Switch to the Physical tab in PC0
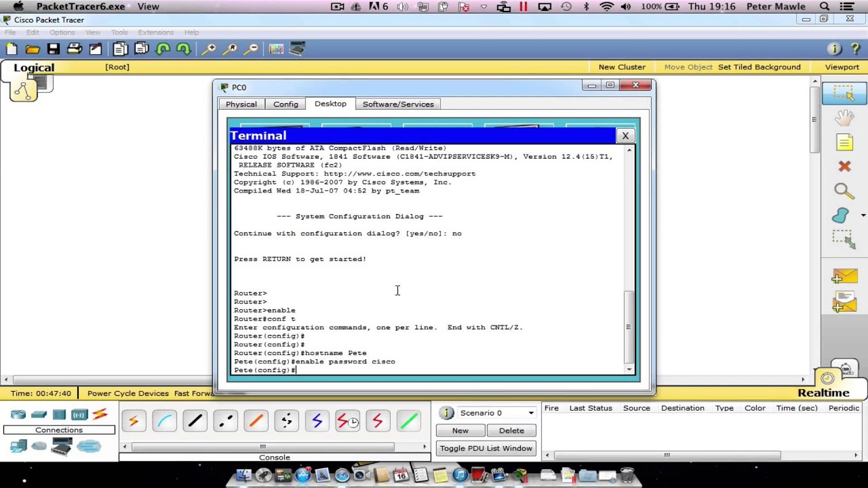Image resolution: width=868 pixels, height=488 pixels. coord(241,104)
